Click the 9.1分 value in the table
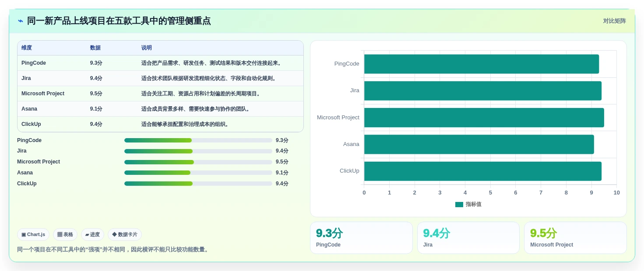This screenshot has width=644, height=271. click(x=96, y=109)
